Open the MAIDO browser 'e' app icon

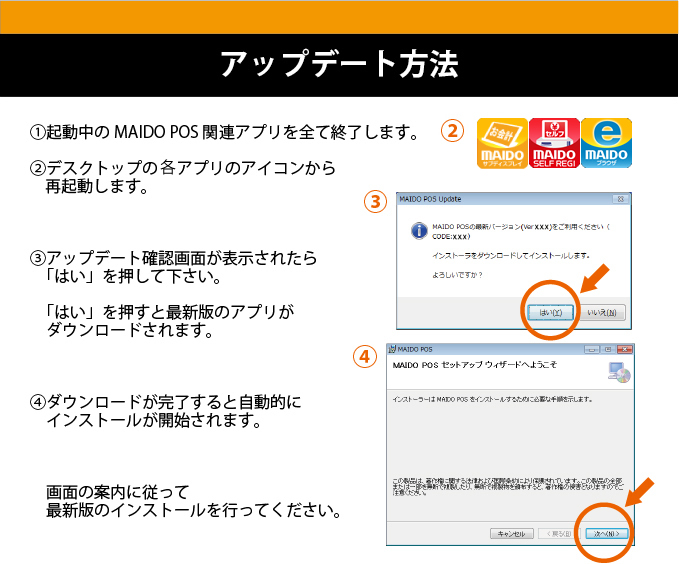[x=606, y=143]
